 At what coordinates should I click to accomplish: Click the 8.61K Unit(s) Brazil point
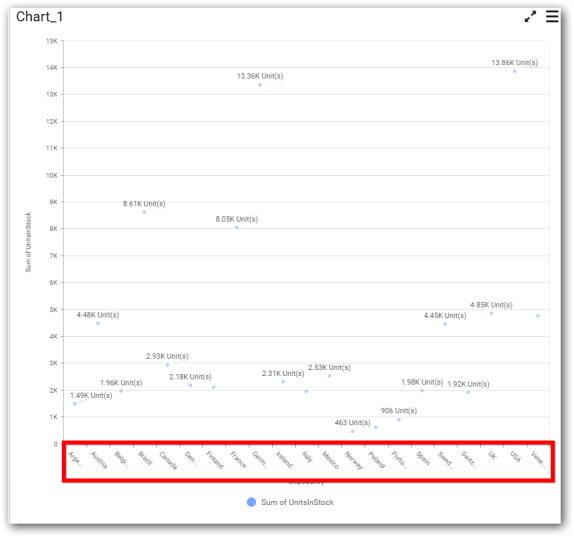144,212
